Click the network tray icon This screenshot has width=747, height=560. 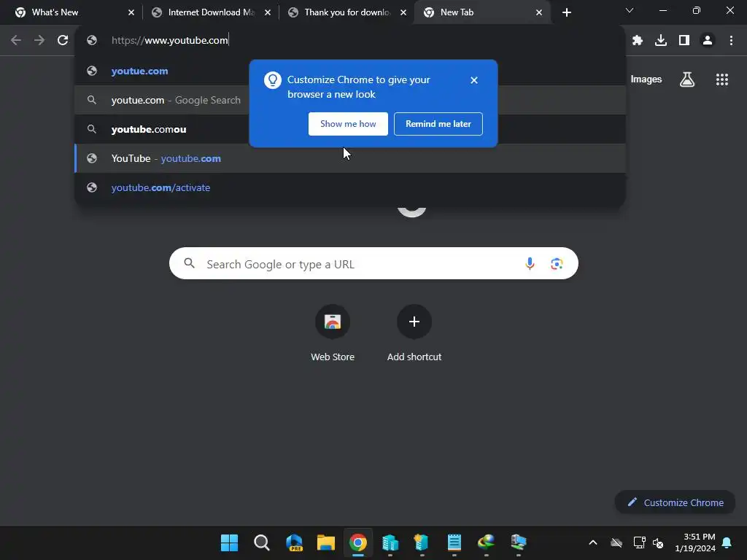[639, 542]
